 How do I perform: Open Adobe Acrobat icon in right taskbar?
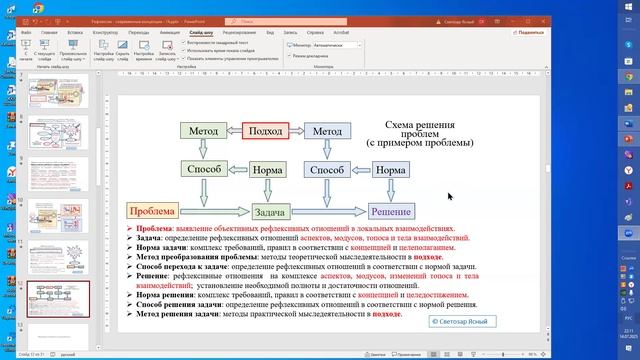(x=629, y=186)
